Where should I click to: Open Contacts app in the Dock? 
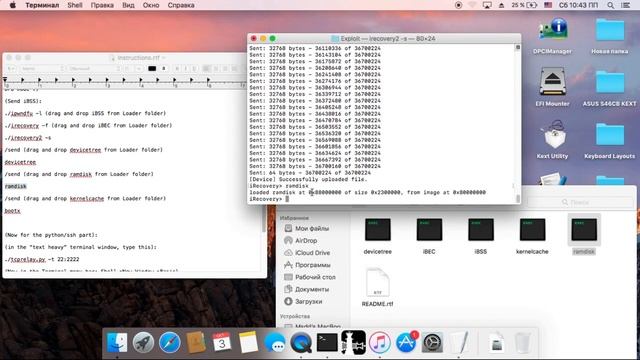coord(196,342)
